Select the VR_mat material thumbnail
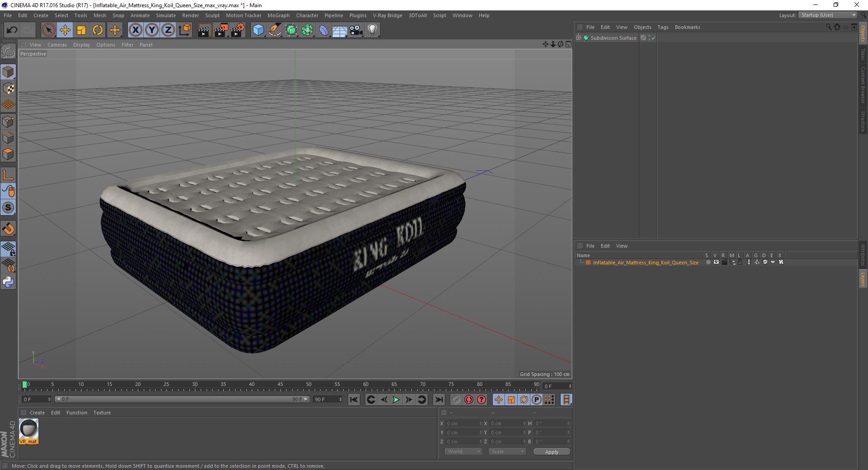 (x=28, y=431)
